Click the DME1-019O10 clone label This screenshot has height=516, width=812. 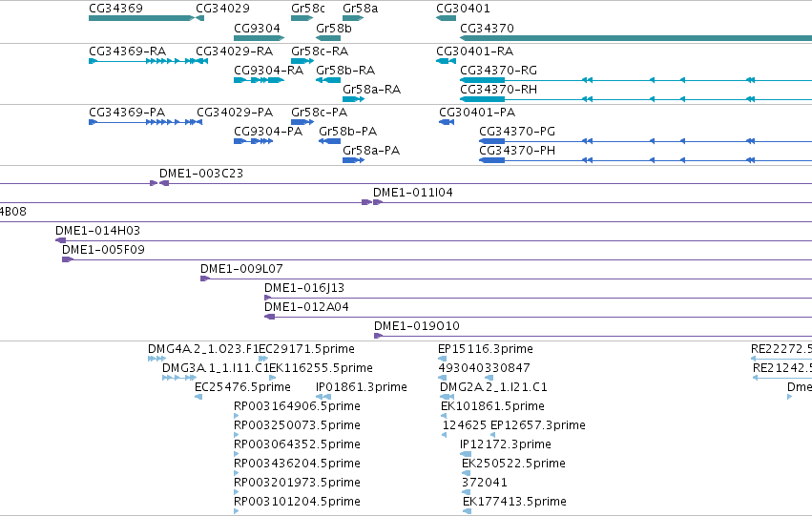coord(416,326)
